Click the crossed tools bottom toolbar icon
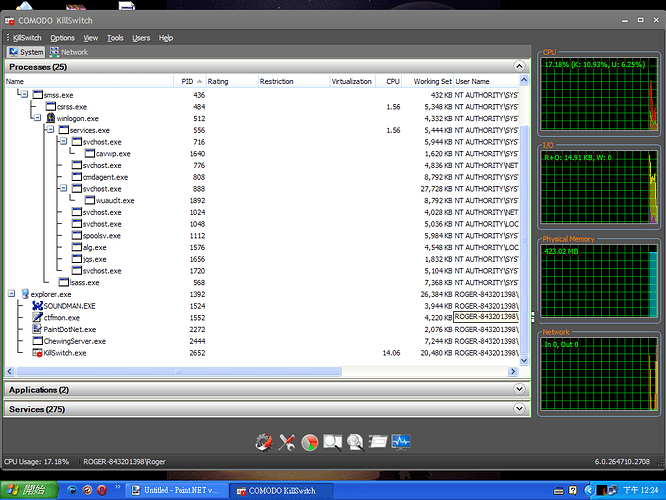The image size is (666, 500). pos(287,442)
